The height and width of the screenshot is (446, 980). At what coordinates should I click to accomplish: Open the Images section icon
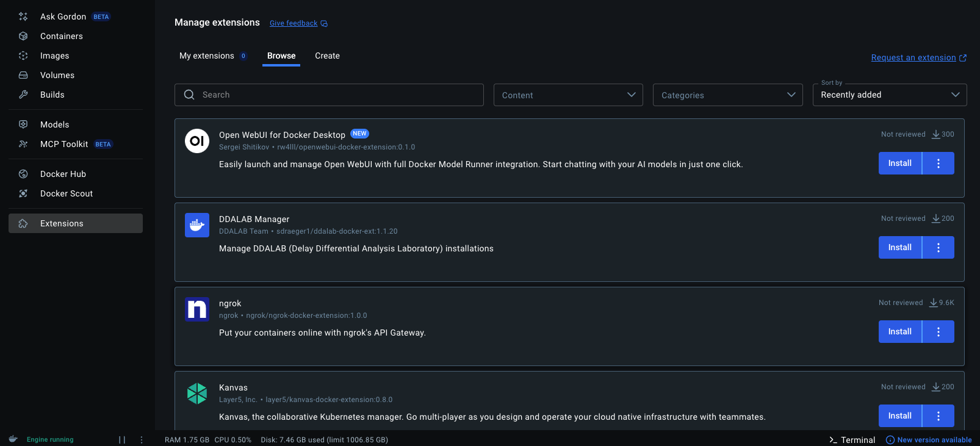tap(23, 56)
